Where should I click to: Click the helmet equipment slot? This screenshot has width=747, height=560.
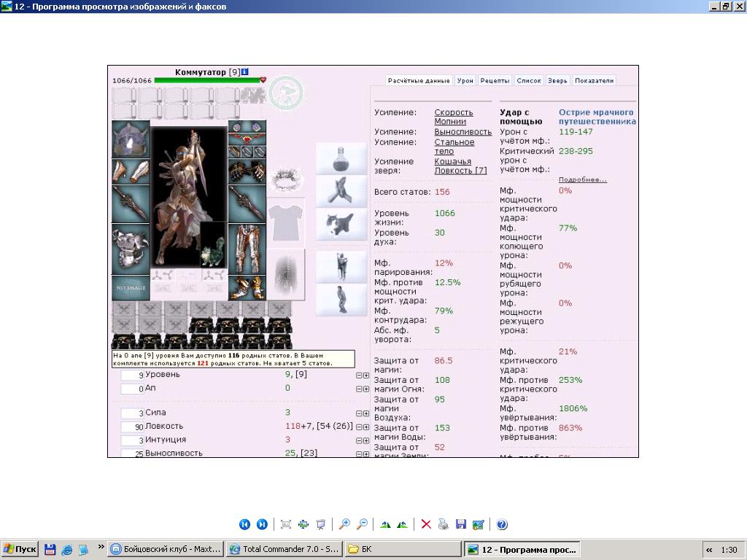coord(131,139)
